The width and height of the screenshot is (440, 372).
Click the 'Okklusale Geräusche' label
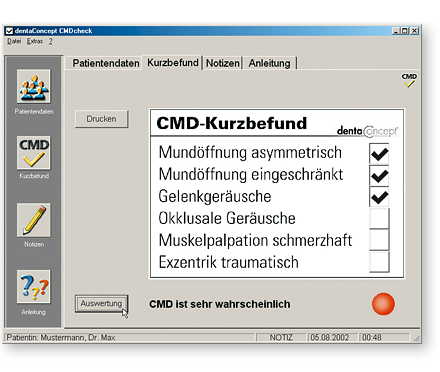coord(227,218)
